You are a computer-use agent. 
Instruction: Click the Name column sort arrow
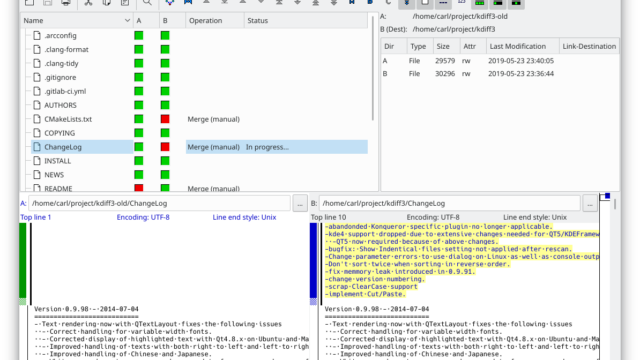click(x=127, y=20)
